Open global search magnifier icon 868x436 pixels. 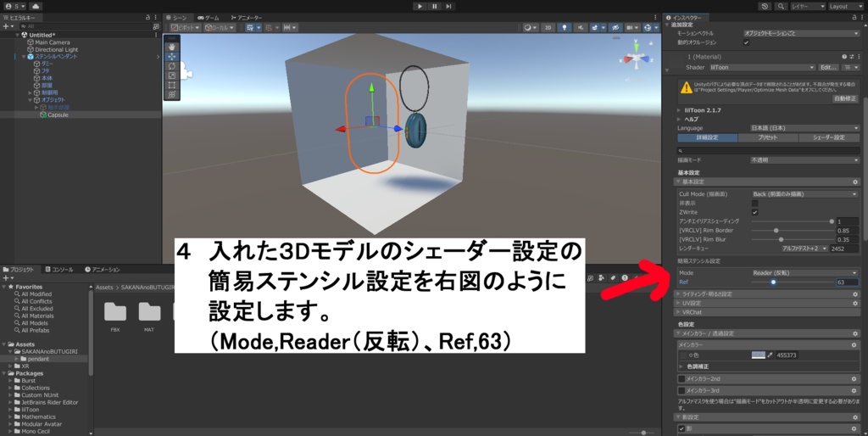781,6
